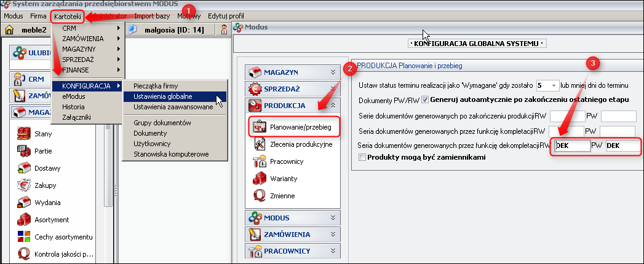Enable 'Produkty mogą być zamiennikami' checkbox
This screenshot has width=644, height=264.
coord(362,158)
